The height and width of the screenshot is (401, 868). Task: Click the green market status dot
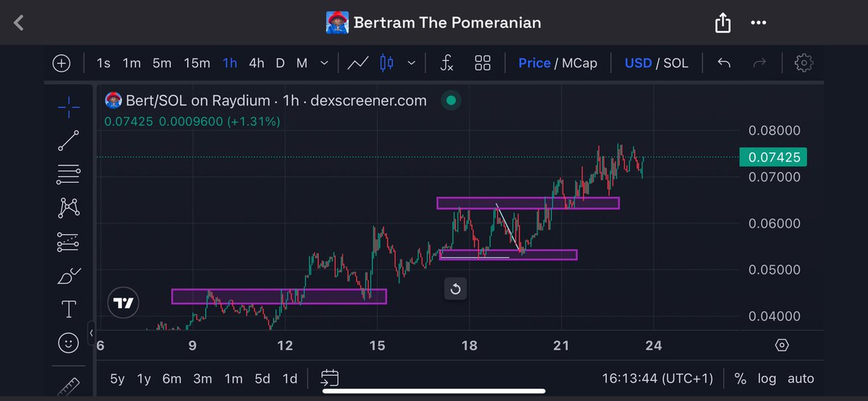pyautogui.click(x=451, y=100)
